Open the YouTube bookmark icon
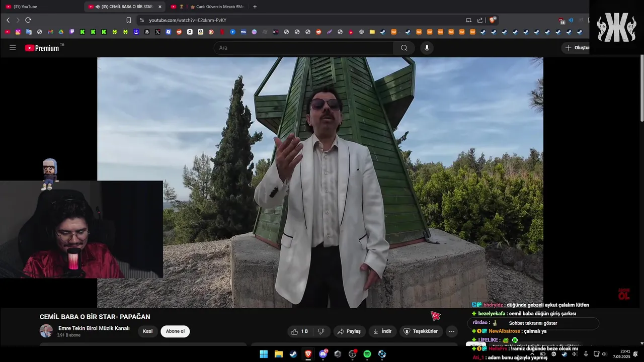 pos(7,32)
